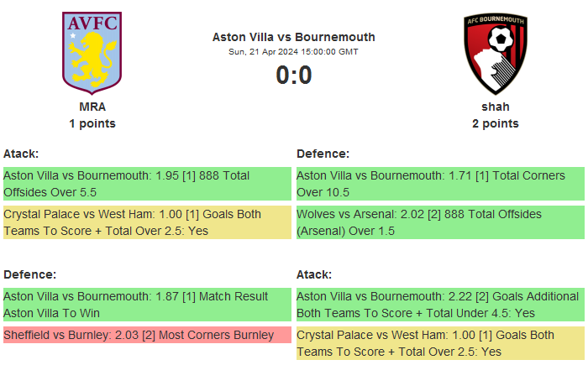Click the Aston Villa vs Bournemouth match title
Viewport: 588px width, 386px height.
tap(294, 37)
